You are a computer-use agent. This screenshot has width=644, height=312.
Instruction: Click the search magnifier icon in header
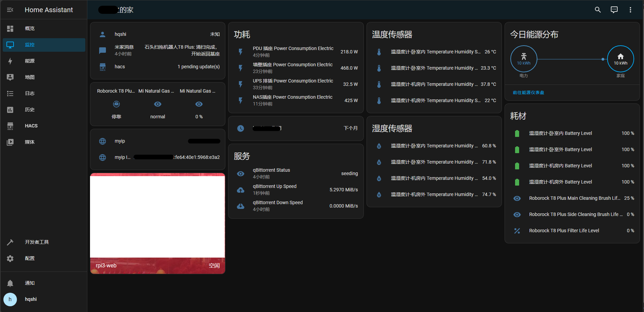(598, 10)
